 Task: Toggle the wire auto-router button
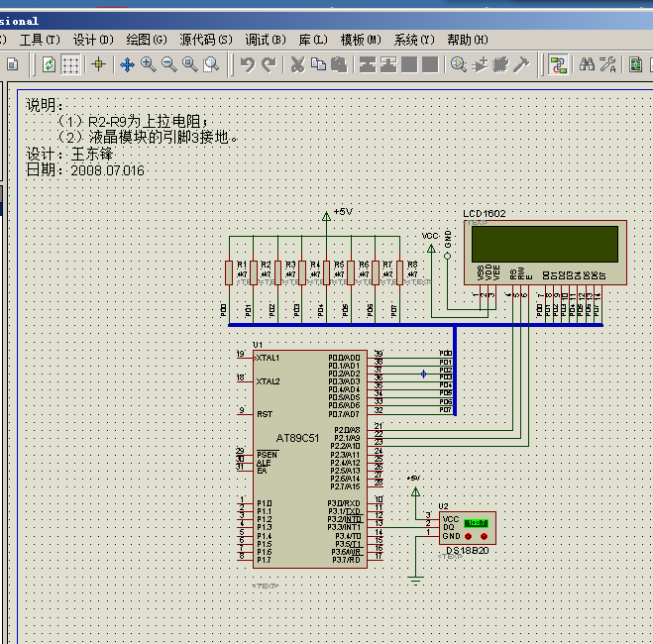(x=559, y=64)
